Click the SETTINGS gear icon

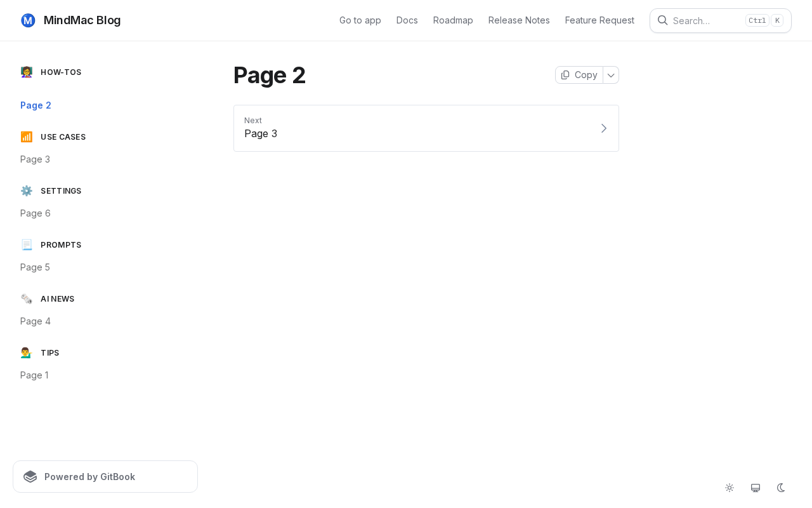click(x=27, y=191)
